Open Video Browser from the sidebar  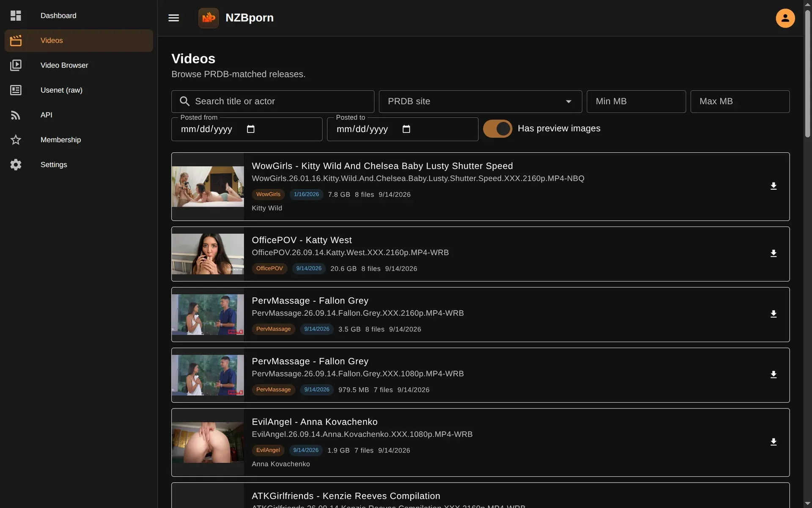pyautogui.click(x=79, y=65)
